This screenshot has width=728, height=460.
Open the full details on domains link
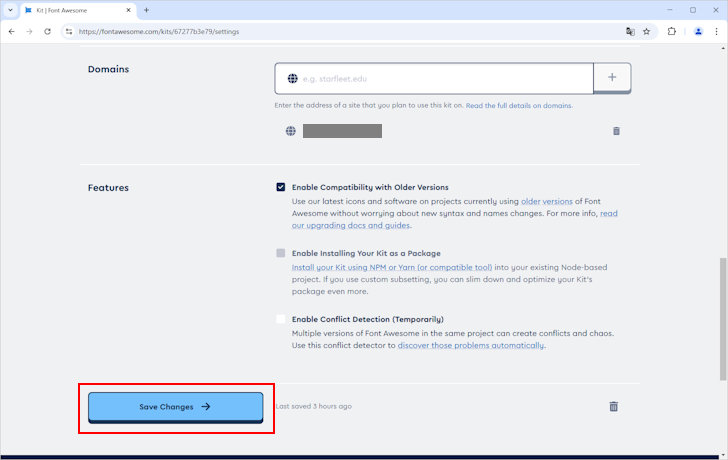[518, 105]
